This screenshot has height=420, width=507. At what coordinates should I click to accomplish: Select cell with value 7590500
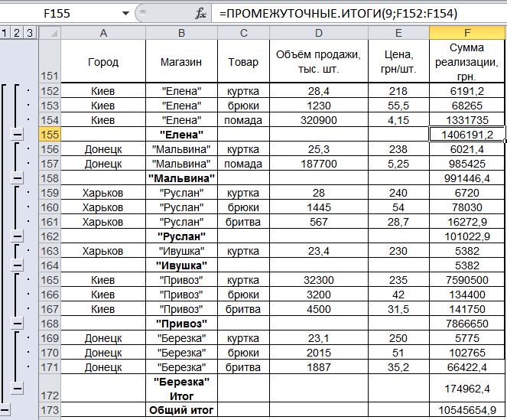[467, 279]
